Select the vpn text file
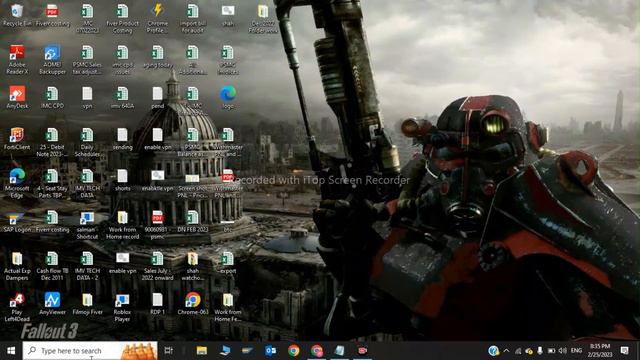 coord(87,97)
